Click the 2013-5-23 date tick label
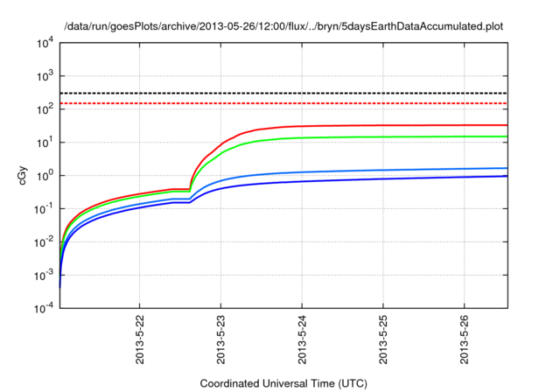This screenshot has width=560, height=392. [220, 339]
